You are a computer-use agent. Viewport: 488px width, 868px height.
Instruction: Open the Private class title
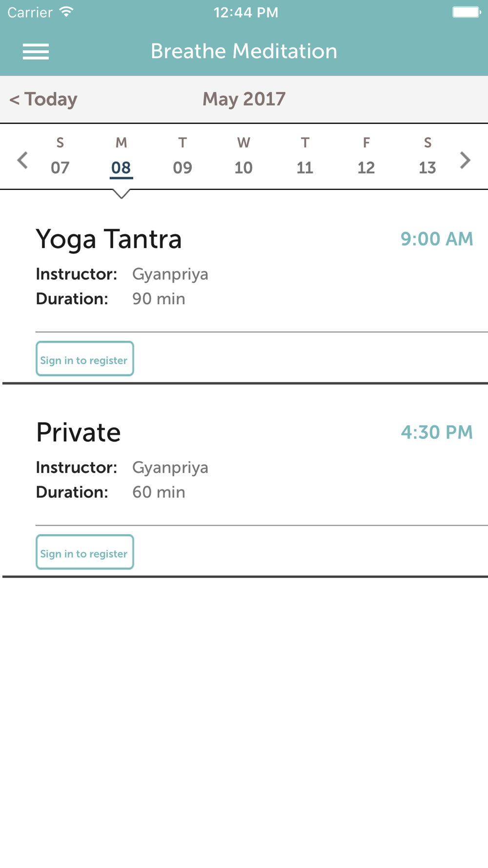point(78,433)
